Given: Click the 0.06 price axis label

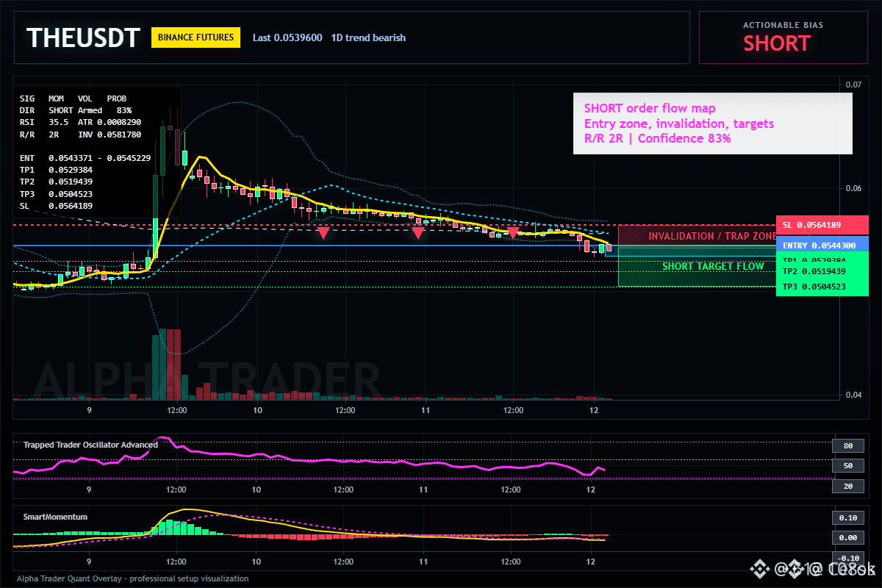Looking at the screenshot, I should pyautogui.click(x=853, y=188).
